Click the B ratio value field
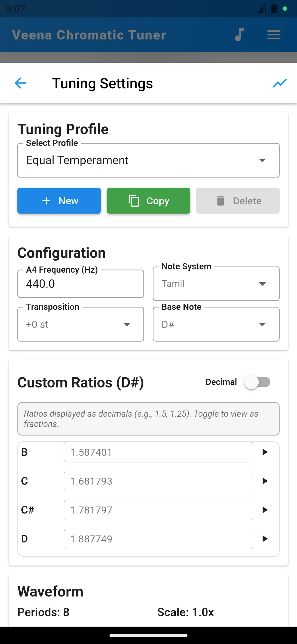297x644 pixels. pyautogui.click(x=158, y=452)
